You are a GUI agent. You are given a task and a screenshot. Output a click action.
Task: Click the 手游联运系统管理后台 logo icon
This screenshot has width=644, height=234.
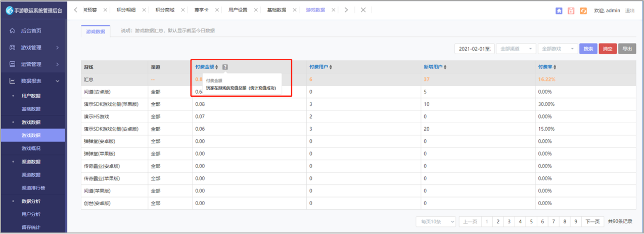[9, 10]
